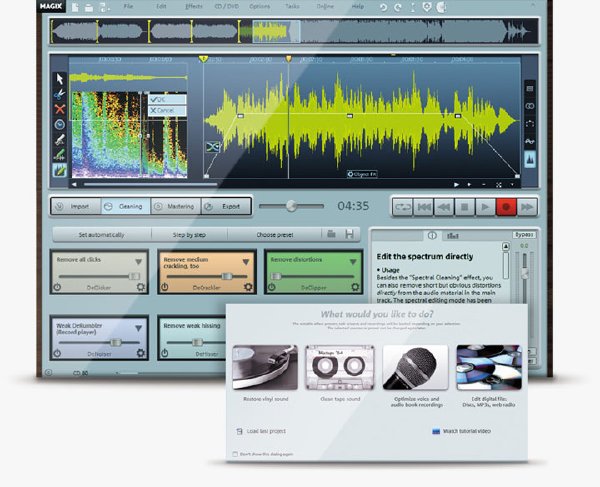Click the stop transport button
This screenshot has height=487, width=600.
465,207
